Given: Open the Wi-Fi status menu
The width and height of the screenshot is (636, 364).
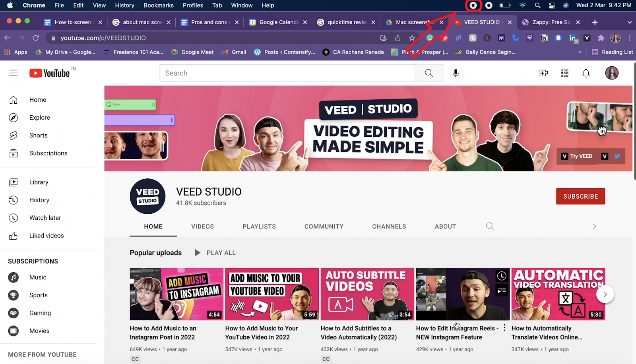Looking at the screenshot, I should (x=523, y=6).
